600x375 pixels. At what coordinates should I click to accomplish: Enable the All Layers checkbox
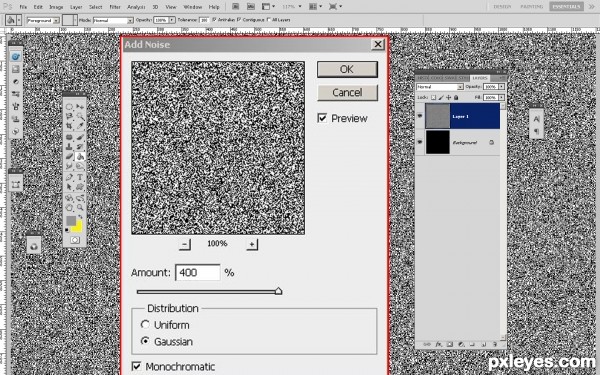269,19
